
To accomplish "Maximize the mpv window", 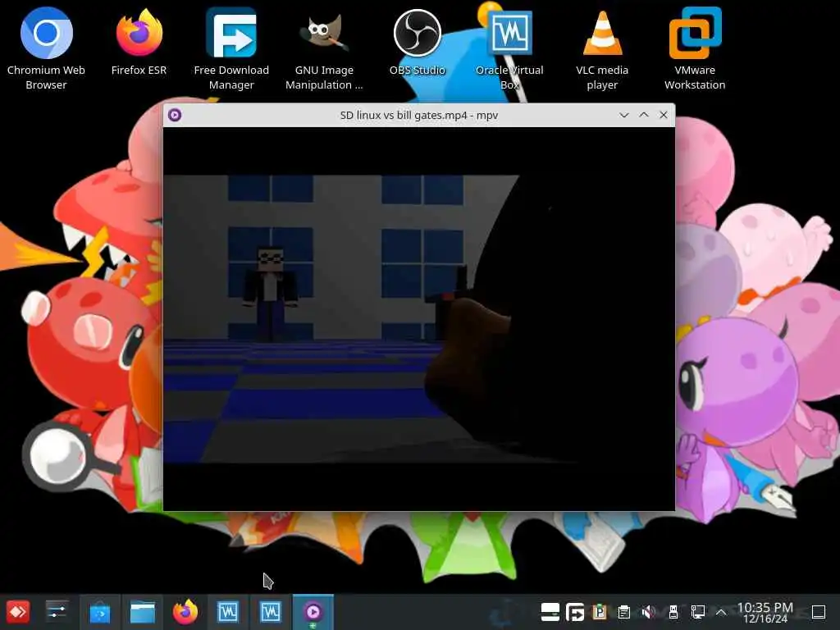I will pyautogui.click(x=644, y=115).
